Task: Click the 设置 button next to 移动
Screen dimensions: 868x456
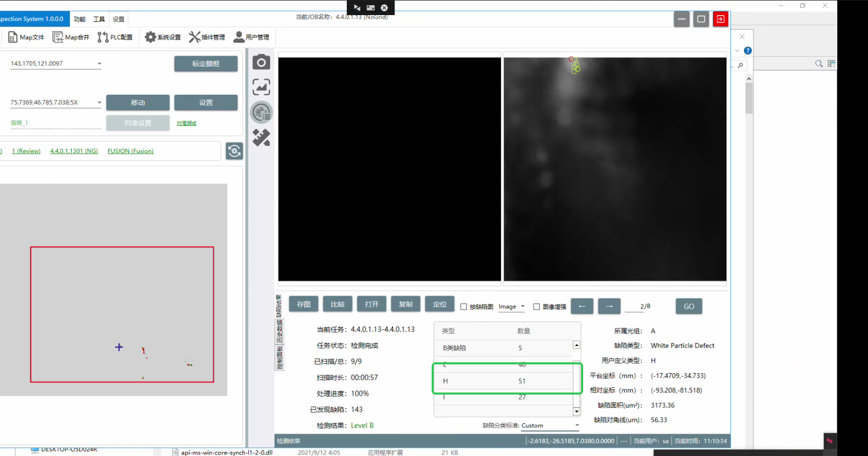Action: click(206, 103)
